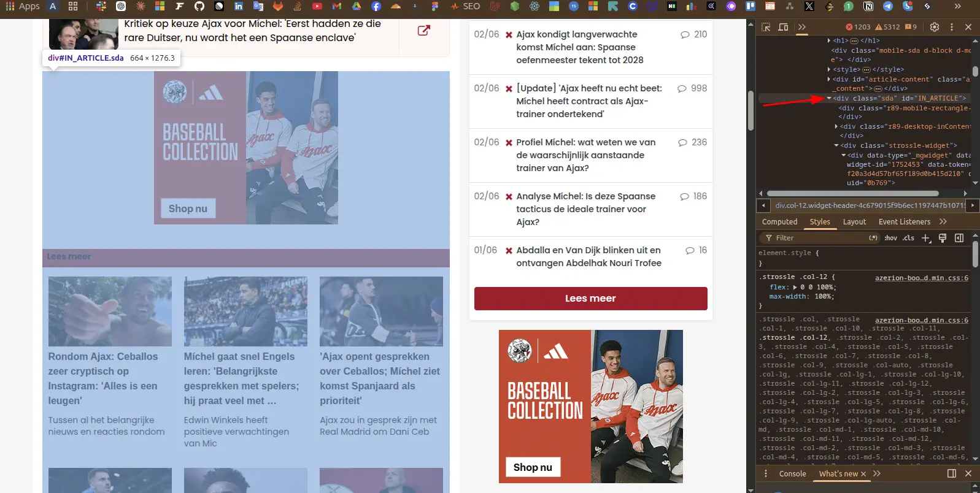Screen dimensions: 980x493
Task: Open the 5312 warnings counter
Action: tap(887, 27)
